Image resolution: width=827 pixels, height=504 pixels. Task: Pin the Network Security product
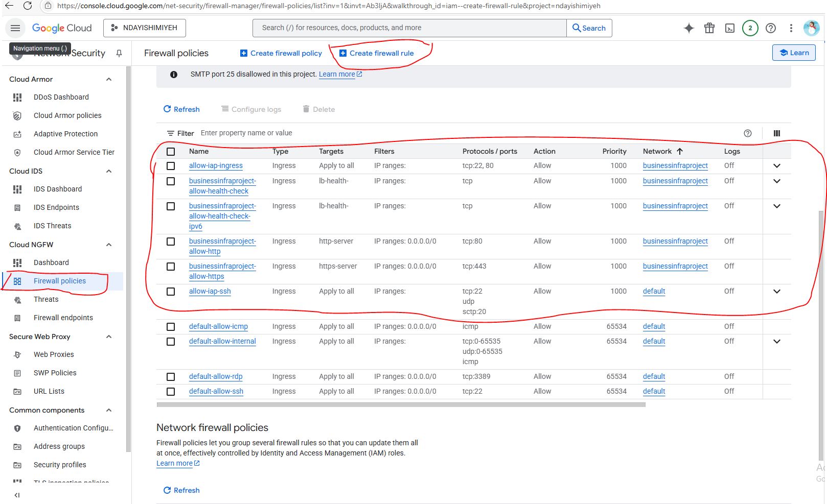click(119, 53)
